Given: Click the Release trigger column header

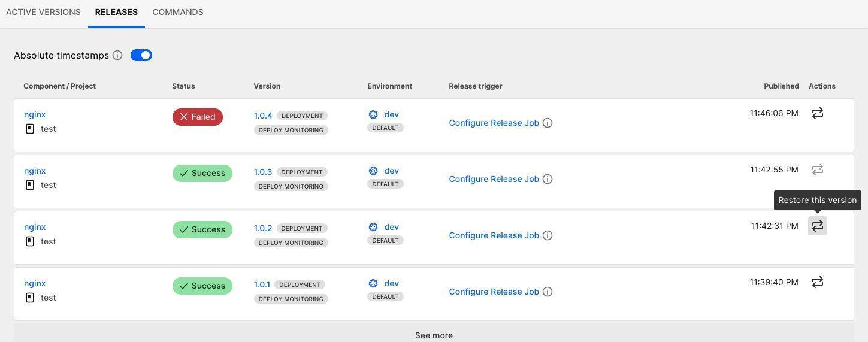Looking at the screenshot, I should coord(476,86).
